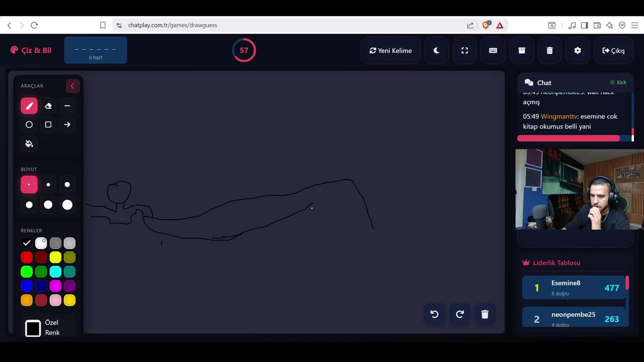Reload the current page

(x=34, y=25)
